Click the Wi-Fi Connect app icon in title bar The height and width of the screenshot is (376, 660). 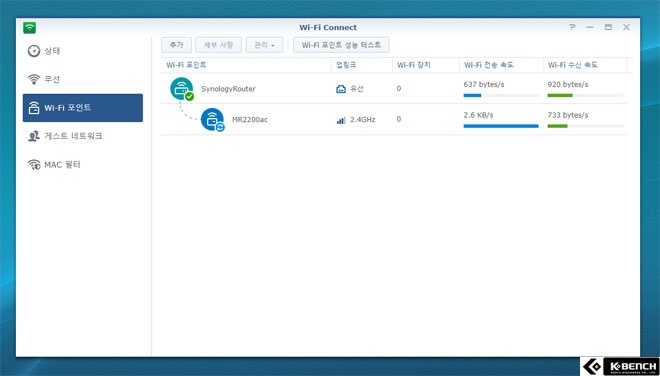coord(29,28)
